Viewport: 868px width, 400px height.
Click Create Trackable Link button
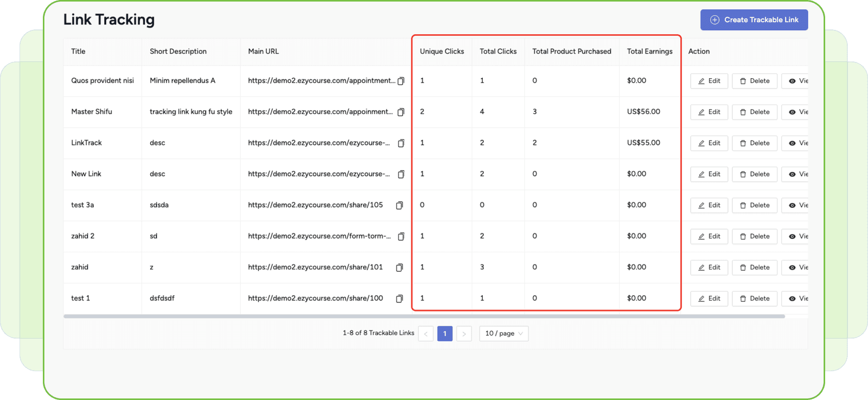tap(754, 20)
